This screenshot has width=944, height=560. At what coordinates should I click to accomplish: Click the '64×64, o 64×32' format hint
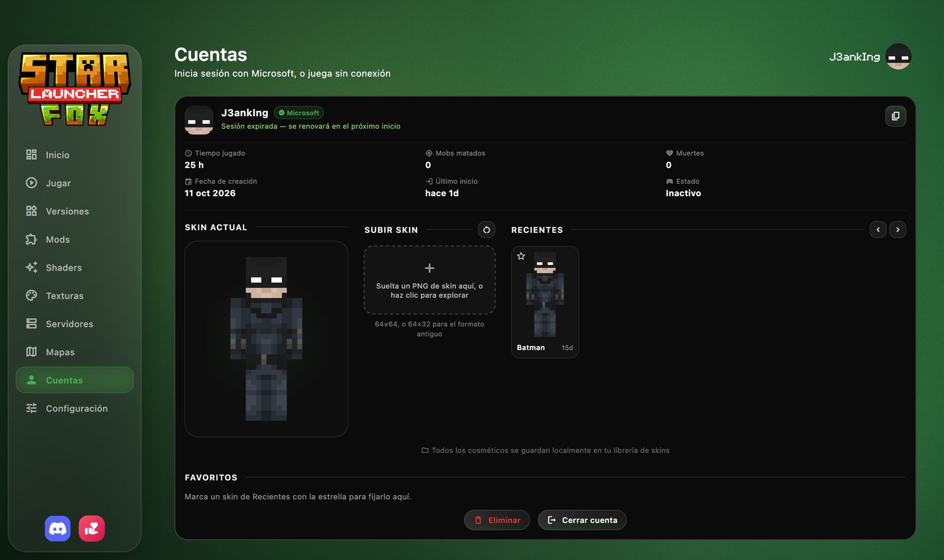(430, 329)
